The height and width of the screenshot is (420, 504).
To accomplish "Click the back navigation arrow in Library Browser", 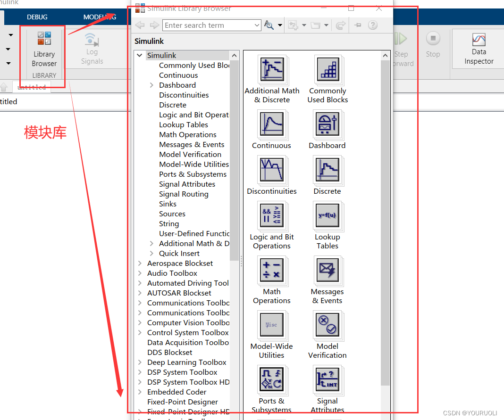I will pyautogui.click(x=140, y=25).
